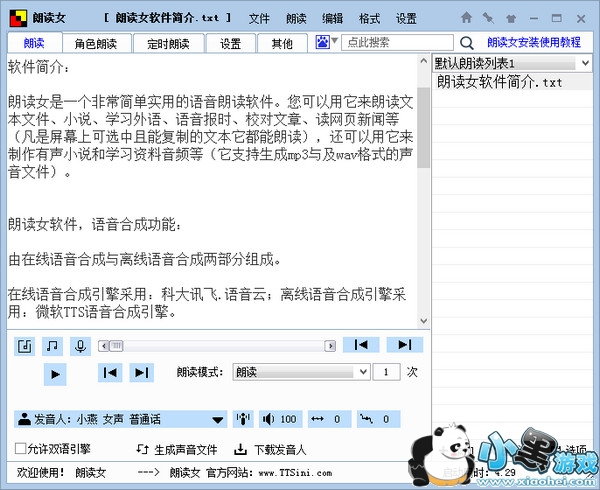Click the speed arrows control showing 0

(x=329, y=419)
